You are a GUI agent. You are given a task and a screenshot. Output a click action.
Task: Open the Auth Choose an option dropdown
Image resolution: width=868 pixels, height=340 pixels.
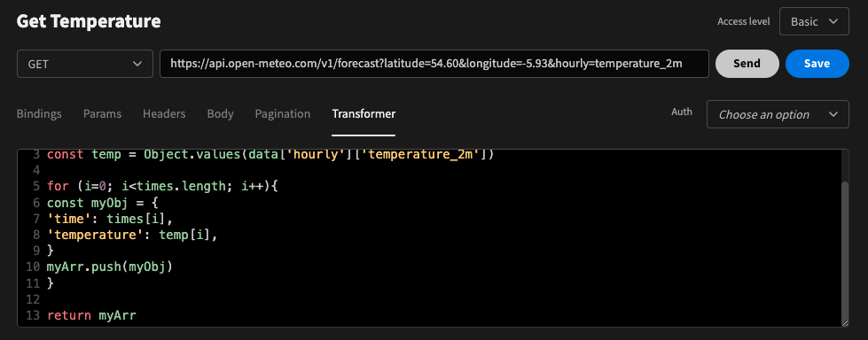coord(778,114)
